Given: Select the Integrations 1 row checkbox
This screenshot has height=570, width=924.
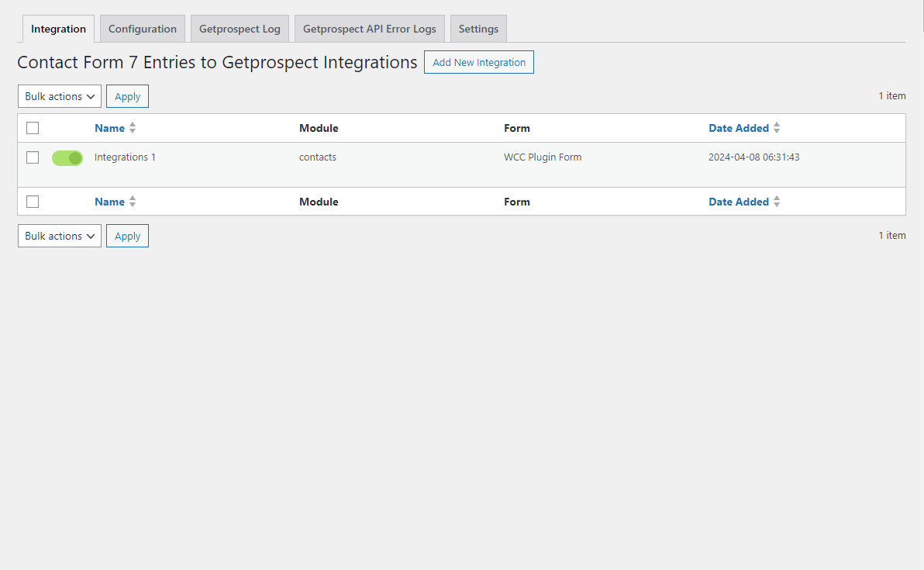Looking at the screenshot, I should 33,157.
